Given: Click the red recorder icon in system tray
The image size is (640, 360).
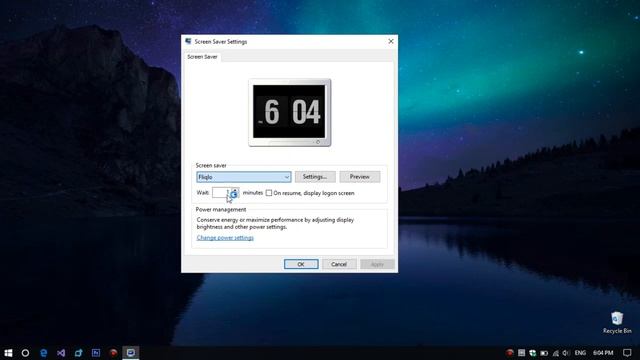Looking at the screenshot, I should click(x=509, y=353).
